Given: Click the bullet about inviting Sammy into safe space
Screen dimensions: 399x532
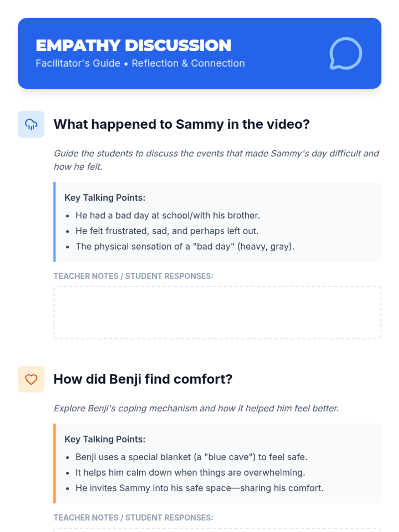Looking at the screenshot, I should pyautogui.click(x=199, y=488).
